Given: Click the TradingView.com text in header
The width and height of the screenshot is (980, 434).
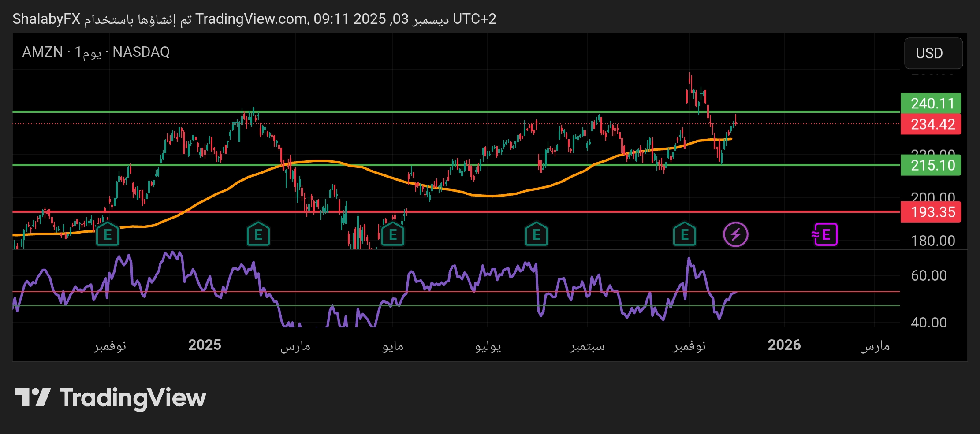Looking at the screenshot, I should (251, 19).
